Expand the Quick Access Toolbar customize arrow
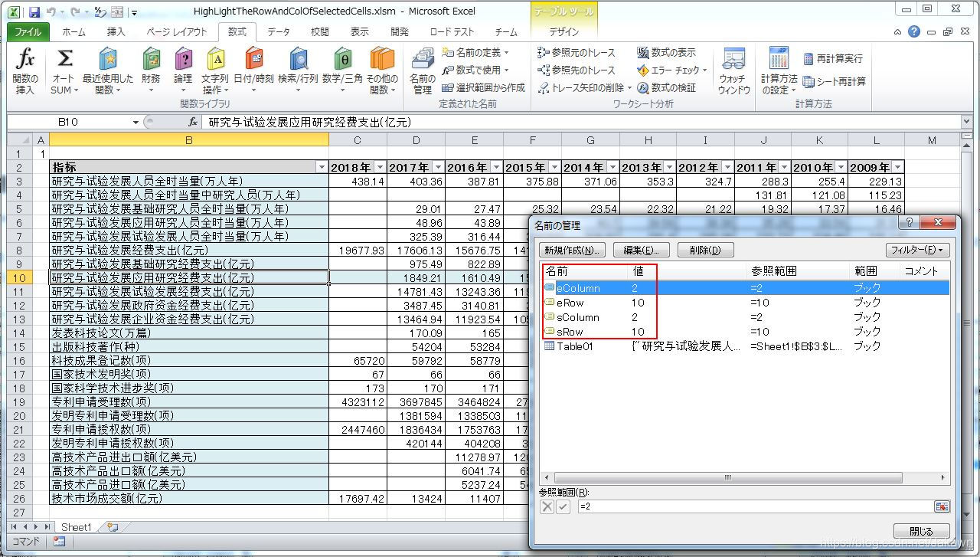The image size is (980, 557). [x=135, y=13]
